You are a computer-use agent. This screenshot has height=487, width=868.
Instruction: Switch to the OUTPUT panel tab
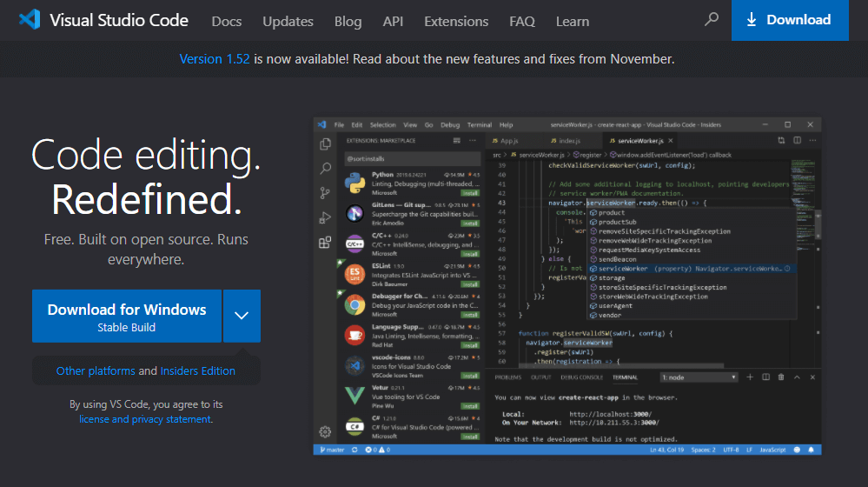[x=540, y=377]
